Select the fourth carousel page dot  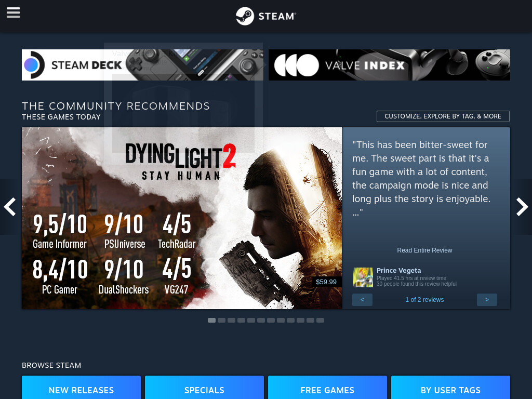[241, 320]
